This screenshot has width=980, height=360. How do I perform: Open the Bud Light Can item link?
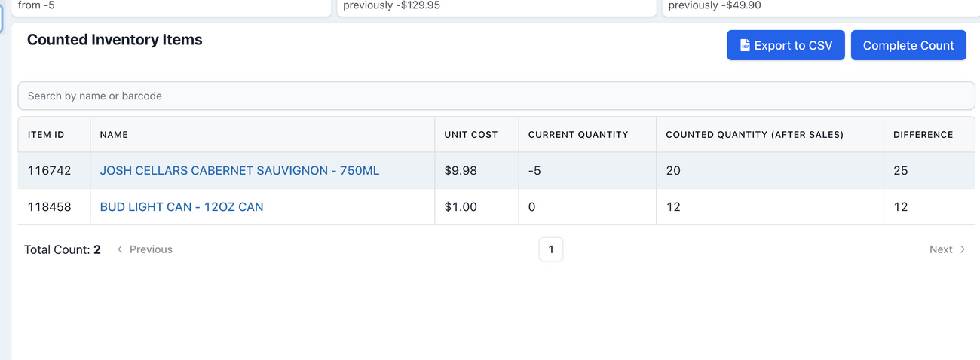tap(182, 207)
